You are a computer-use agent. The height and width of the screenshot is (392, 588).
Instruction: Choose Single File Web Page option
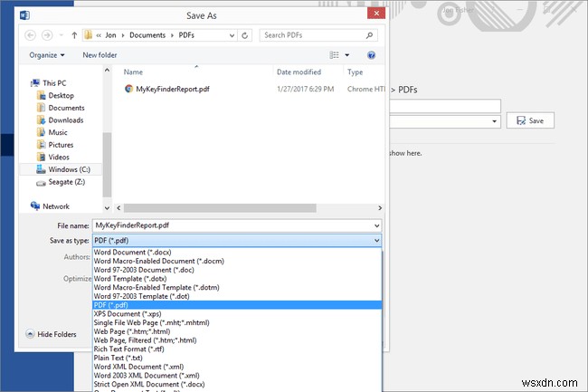click(237, 322)
